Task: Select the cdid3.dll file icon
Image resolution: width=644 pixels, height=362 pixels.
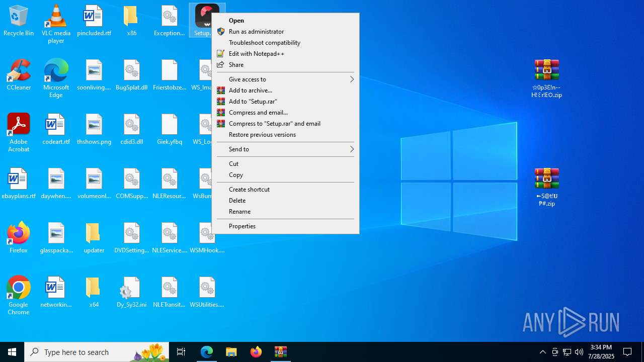Action: pyautogui.click(x=131, y=129)
